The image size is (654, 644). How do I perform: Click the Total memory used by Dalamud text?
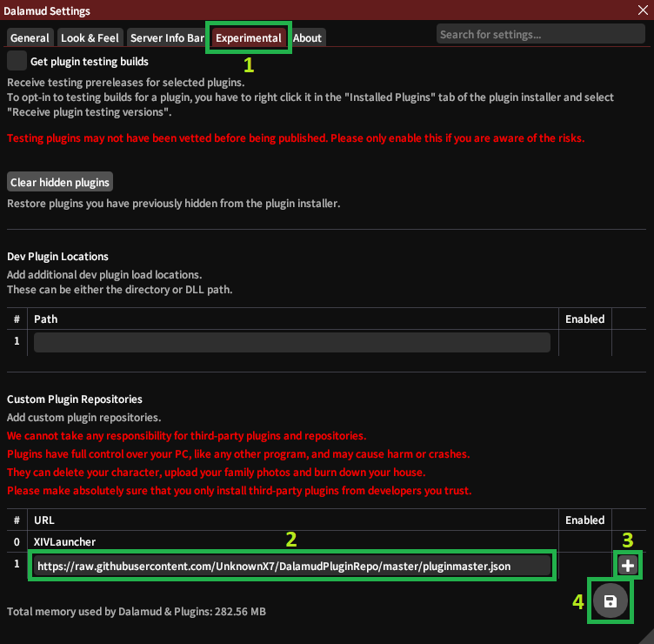pos(137,612)
